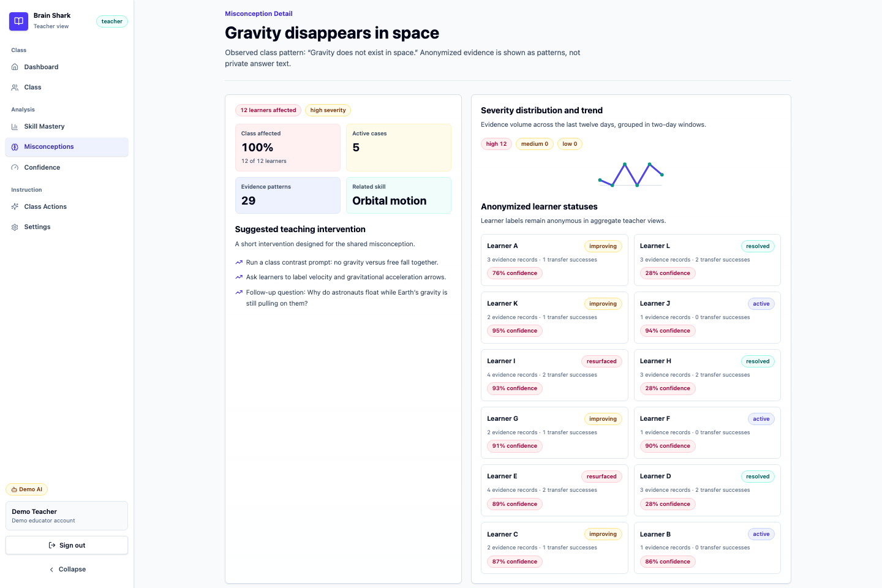The image size is (882, 588).
Task: Select the medium 0 severity chip
Action: (x=535, y=144)
